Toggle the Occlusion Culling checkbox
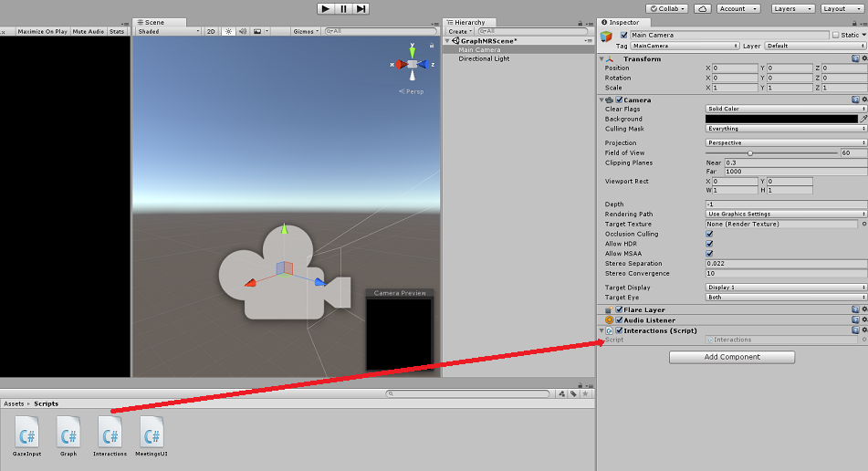Image resolution: width=868 pixels, height=471 pixels. [x=709, y=234]
